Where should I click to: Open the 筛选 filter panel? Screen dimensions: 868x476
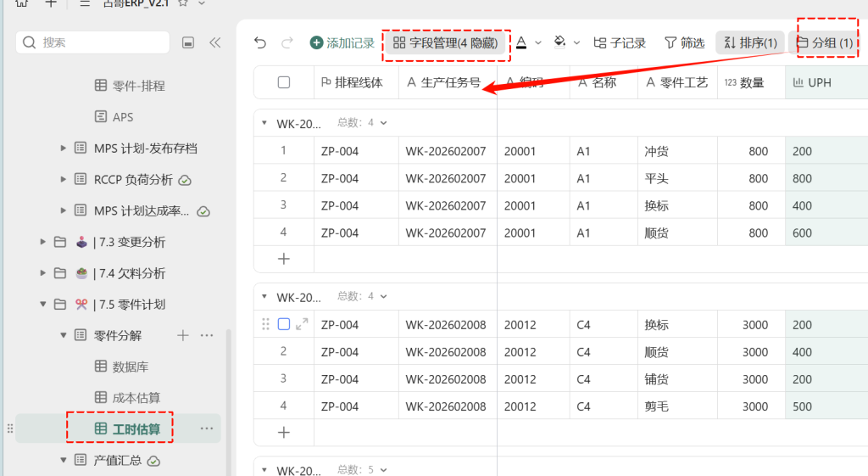click(685, 42)
